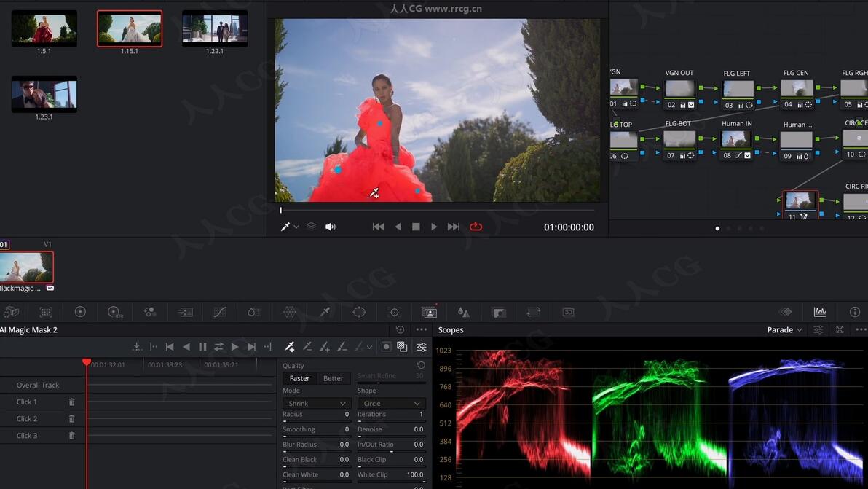
Task: Select the subtract stroke tool
Action: [x=307, y=347]
